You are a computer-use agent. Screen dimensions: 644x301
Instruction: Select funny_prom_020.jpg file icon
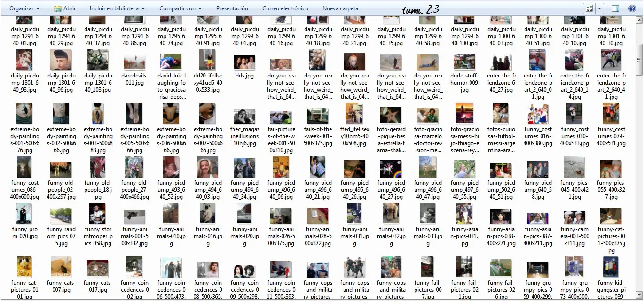pos(24,214)
